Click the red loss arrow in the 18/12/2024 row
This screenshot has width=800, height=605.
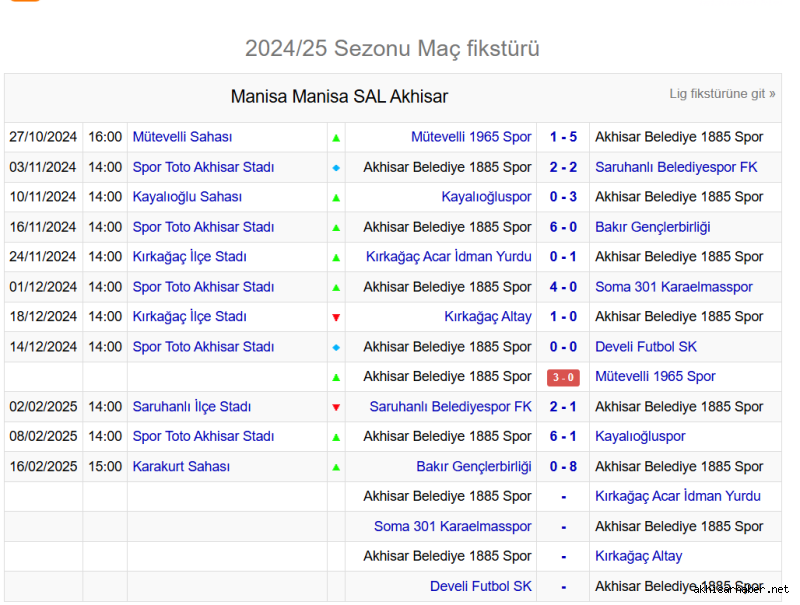point(336,317)
